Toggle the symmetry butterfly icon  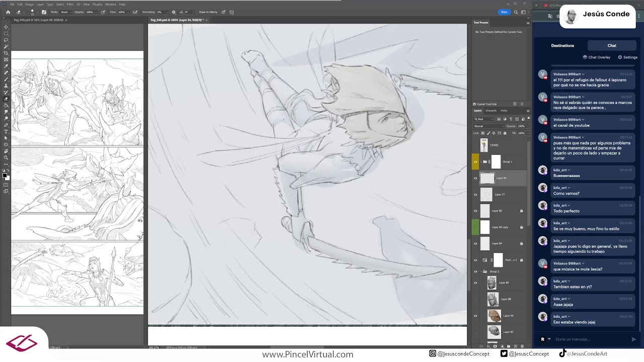click(231, 12)
